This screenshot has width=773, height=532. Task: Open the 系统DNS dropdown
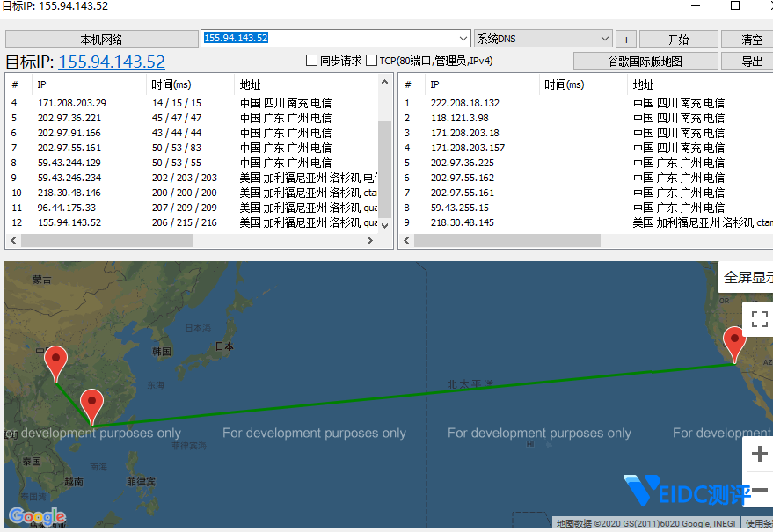604,39
